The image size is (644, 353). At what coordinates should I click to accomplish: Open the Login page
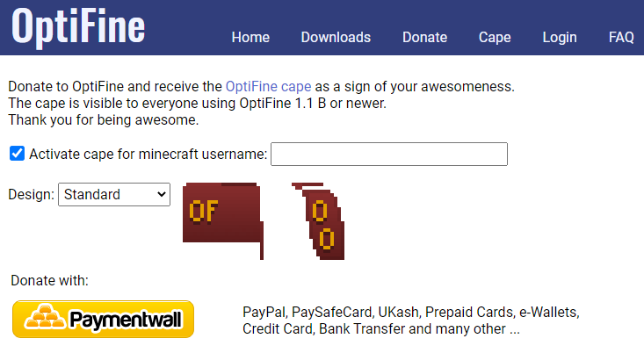coord(560,37)
